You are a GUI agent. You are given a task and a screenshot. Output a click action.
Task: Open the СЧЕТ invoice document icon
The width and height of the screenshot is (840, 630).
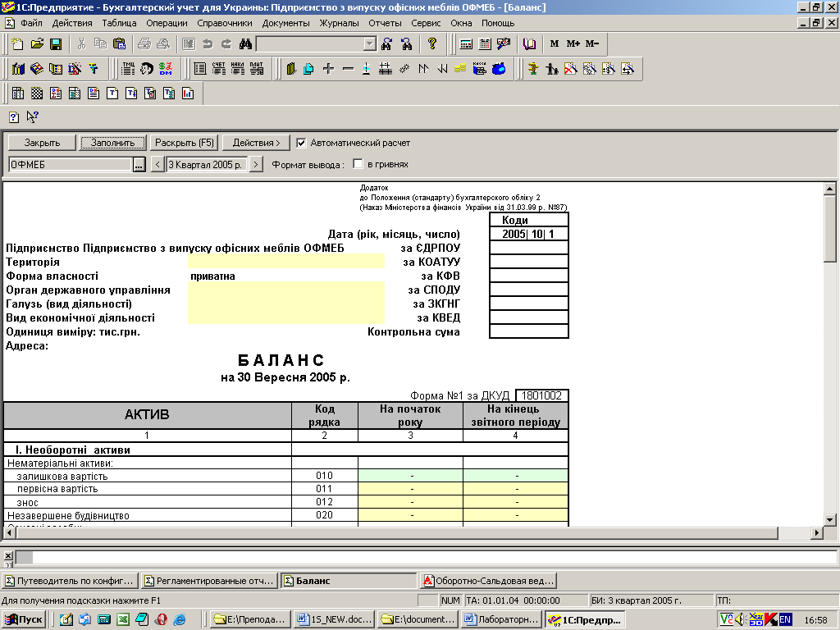coord(218,69)
